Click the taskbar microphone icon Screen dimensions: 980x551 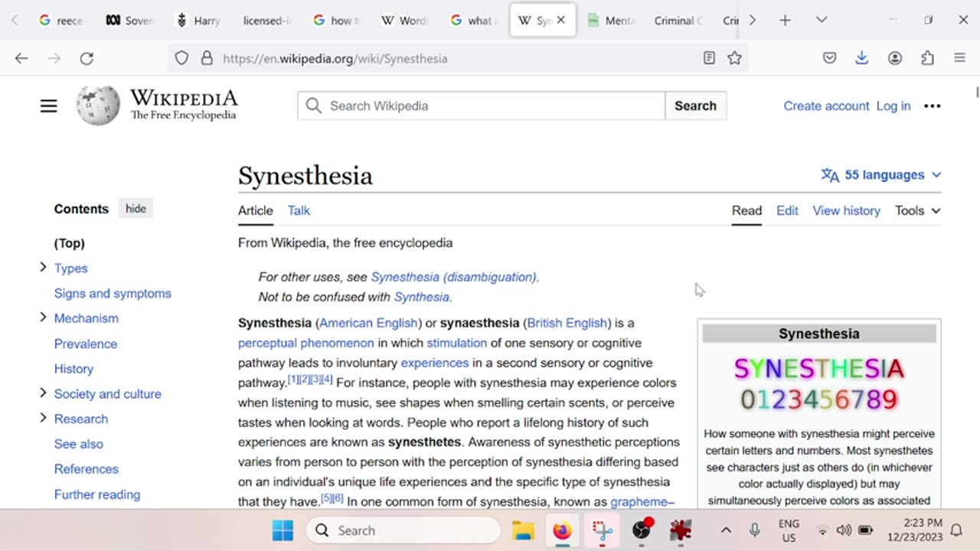point(755,530)
